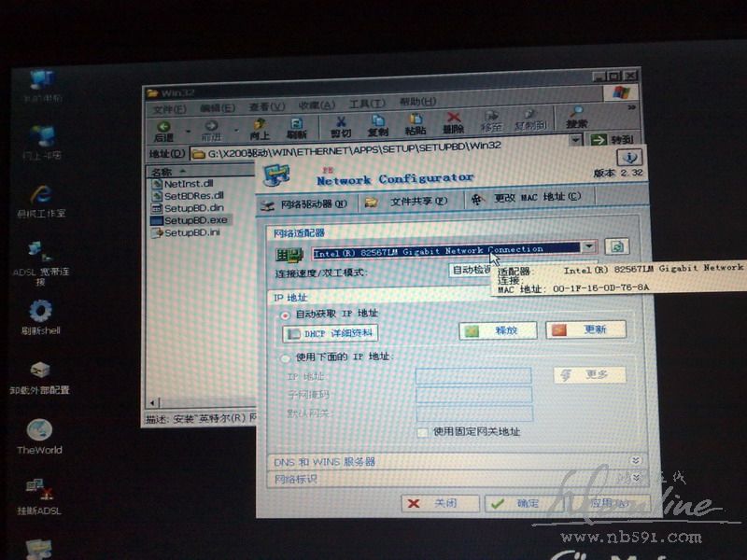747x560 pixels.
Task: Click the Forward (前进) toolbar arrow
Action: (211, 131)
